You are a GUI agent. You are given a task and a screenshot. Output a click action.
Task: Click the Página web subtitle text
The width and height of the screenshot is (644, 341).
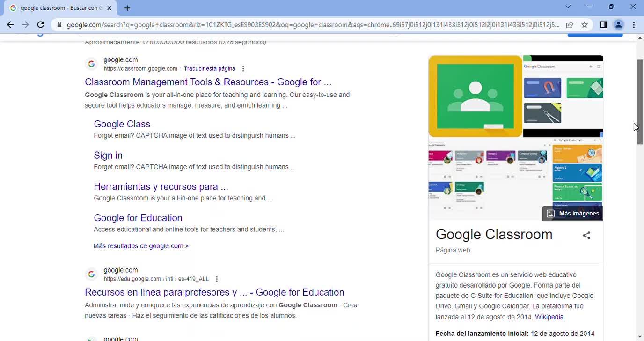pyautogui.click(x=453, y=250)
